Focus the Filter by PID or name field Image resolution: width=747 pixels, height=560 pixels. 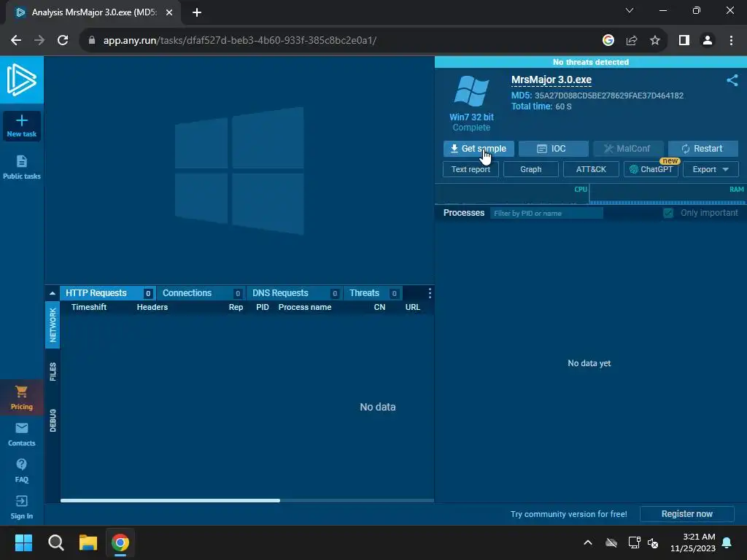pyautogui.click(x=546, y=214)
